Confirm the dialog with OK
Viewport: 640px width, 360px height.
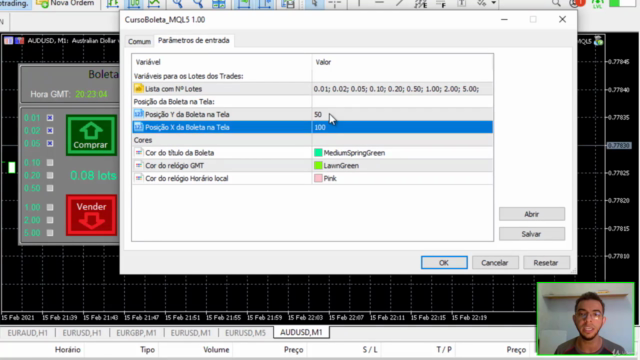tap(444, 262)
